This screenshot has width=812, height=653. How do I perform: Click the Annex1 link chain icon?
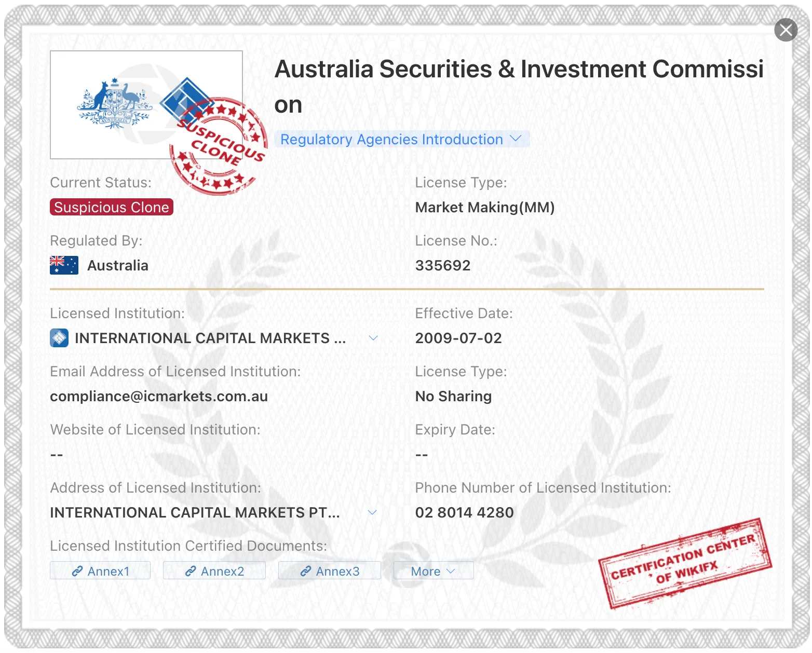[x=77, y=571]
